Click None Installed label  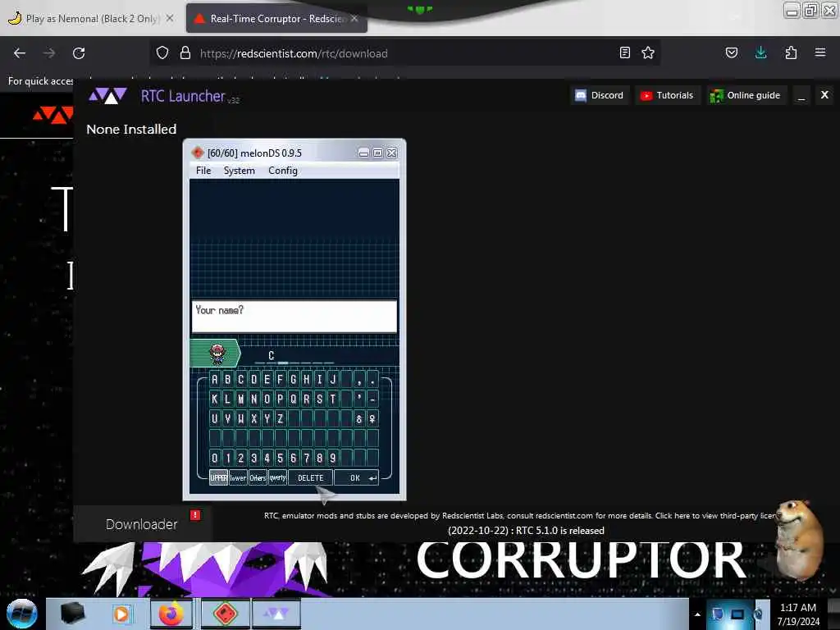[x=131, y=129]
